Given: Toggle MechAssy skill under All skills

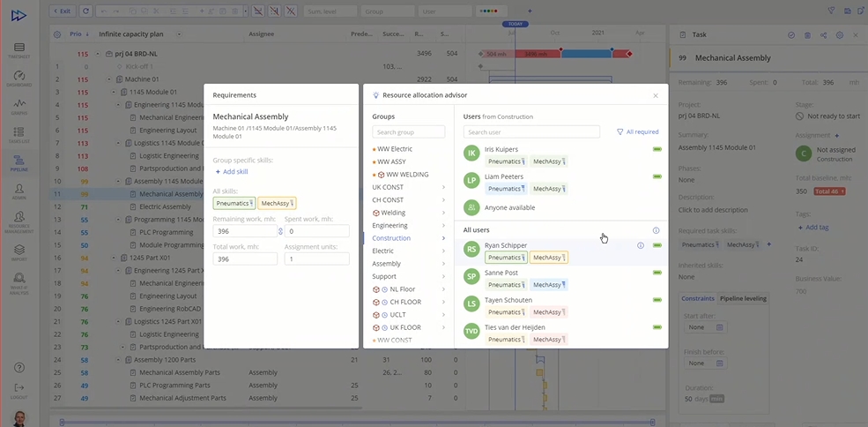Looking at the screenshot, I should click(x=278, y=203).
